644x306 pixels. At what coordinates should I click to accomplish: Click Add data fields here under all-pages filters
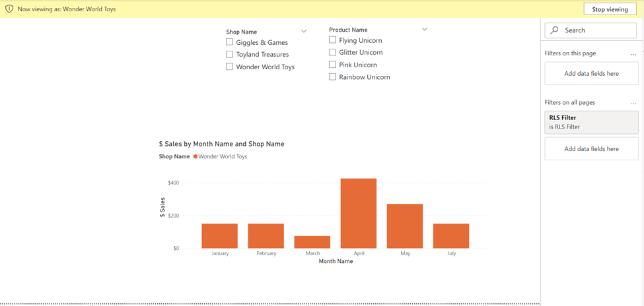[591, 149]
